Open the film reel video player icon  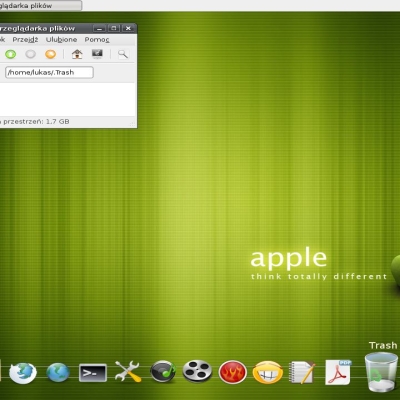point(197,371)
